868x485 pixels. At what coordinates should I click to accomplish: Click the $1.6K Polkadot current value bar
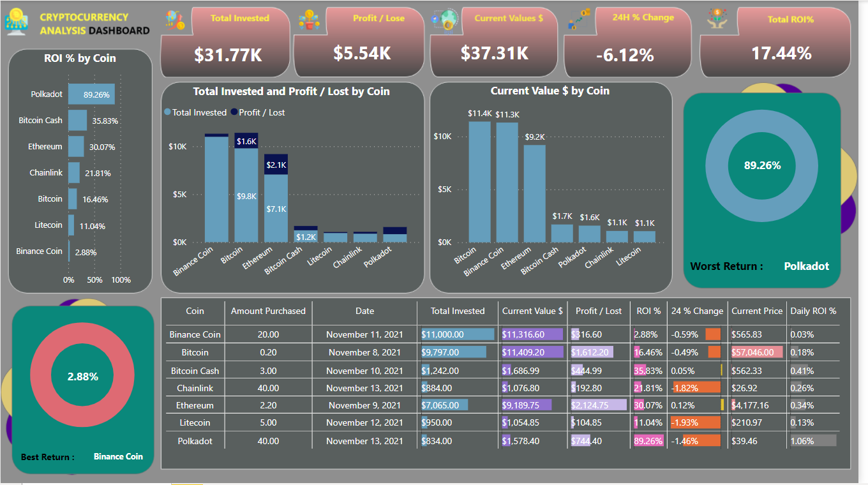pyautogui.click(x=590, y=234)
